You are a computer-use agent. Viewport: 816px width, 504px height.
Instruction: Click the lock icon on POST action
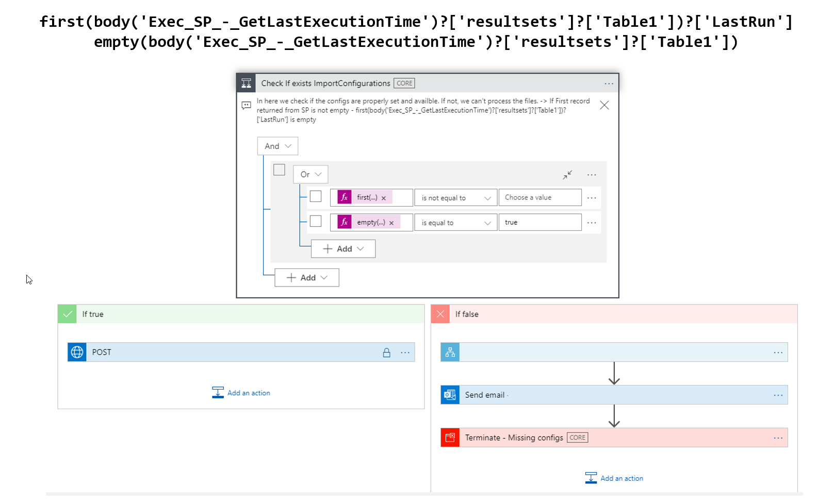(386, 352)
